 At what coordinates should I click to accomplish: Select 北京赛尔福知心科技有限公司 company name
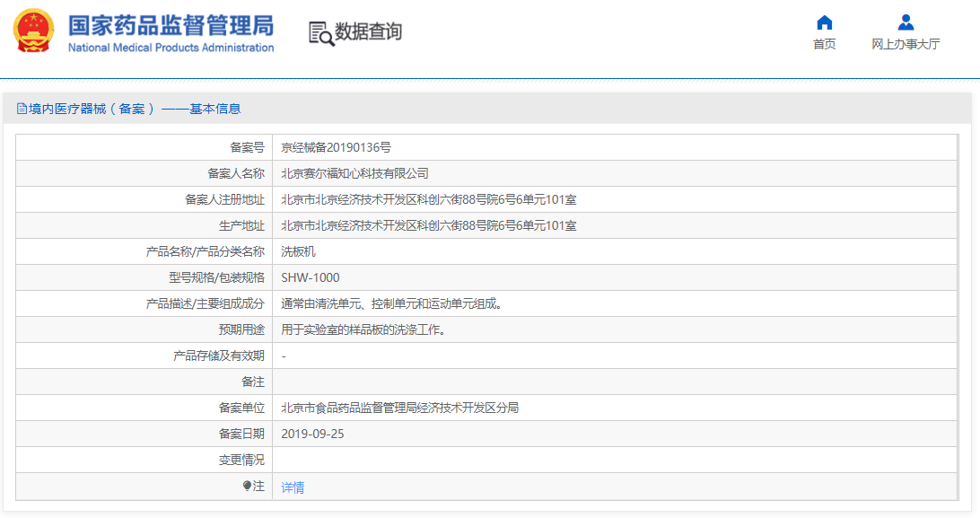pos(354,173)
